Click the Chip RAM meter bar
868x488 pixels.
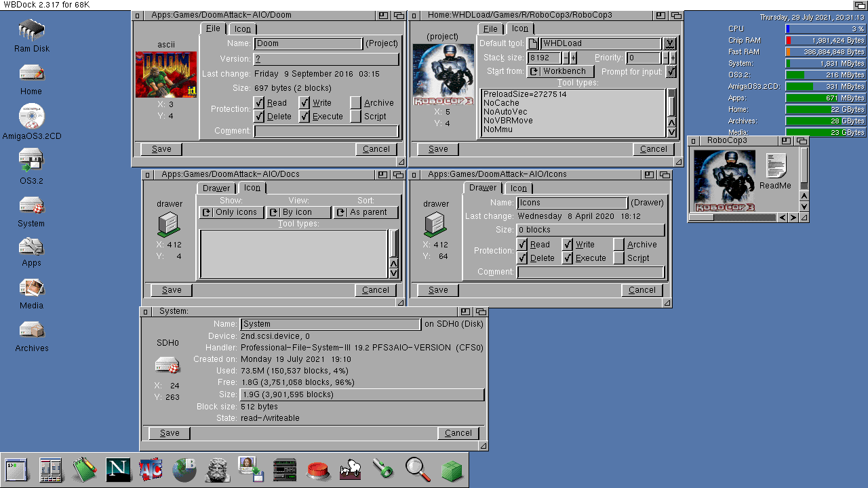[825, 40]
